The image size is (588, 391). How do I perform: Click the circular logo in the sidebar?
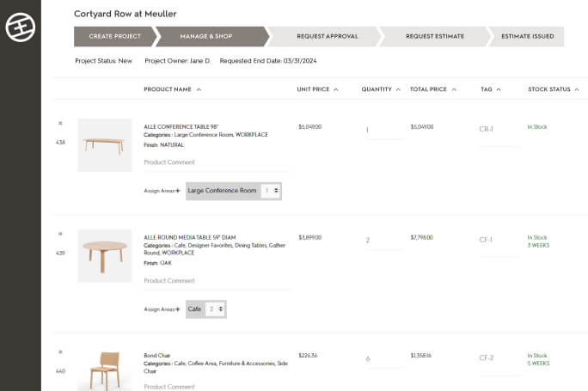point(19,27)
